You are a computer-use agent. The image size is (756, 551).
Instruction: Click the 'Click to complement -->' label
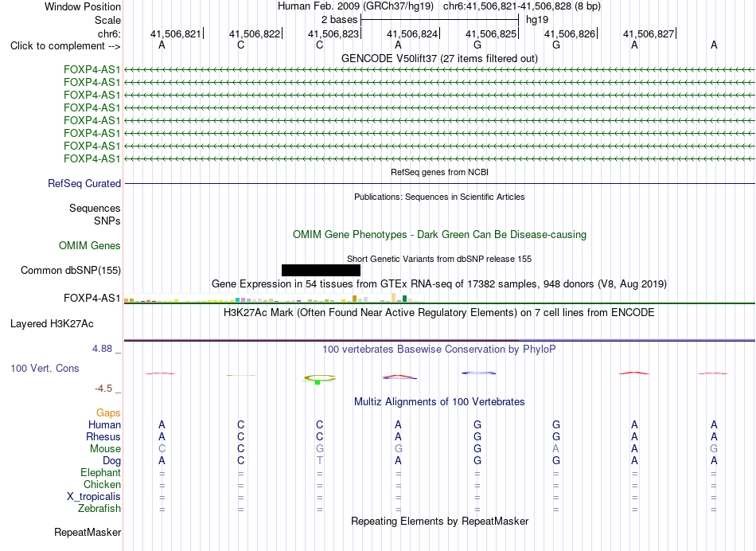point(65,46)
